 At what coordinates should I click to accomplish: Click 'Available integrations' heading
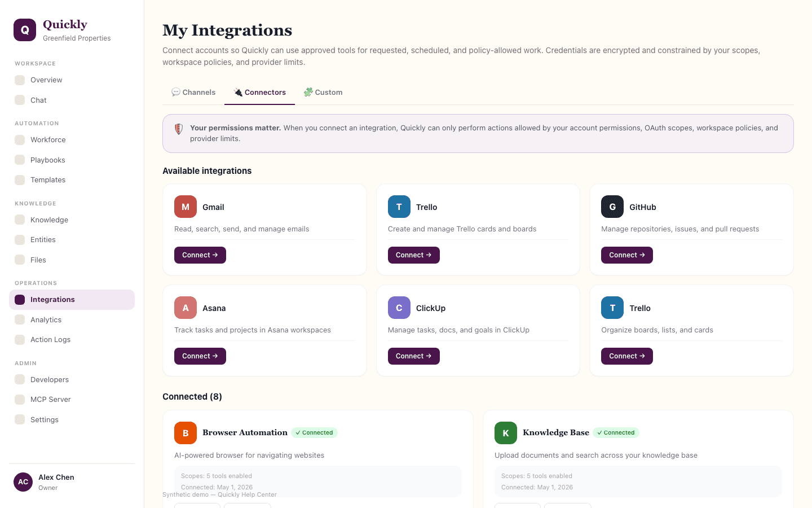(x=207, y=171)
